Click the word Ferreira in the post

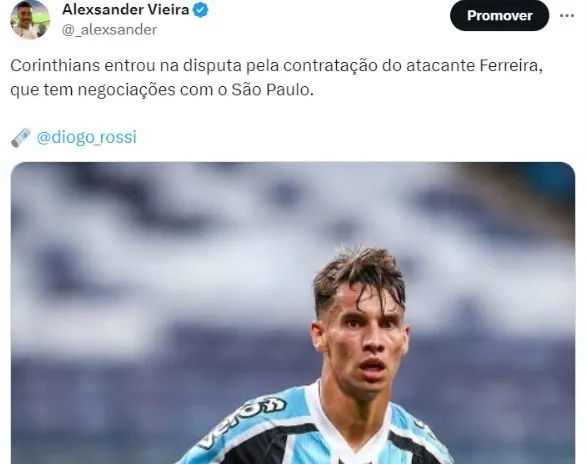pyautogui.click(x=511, y=66)
